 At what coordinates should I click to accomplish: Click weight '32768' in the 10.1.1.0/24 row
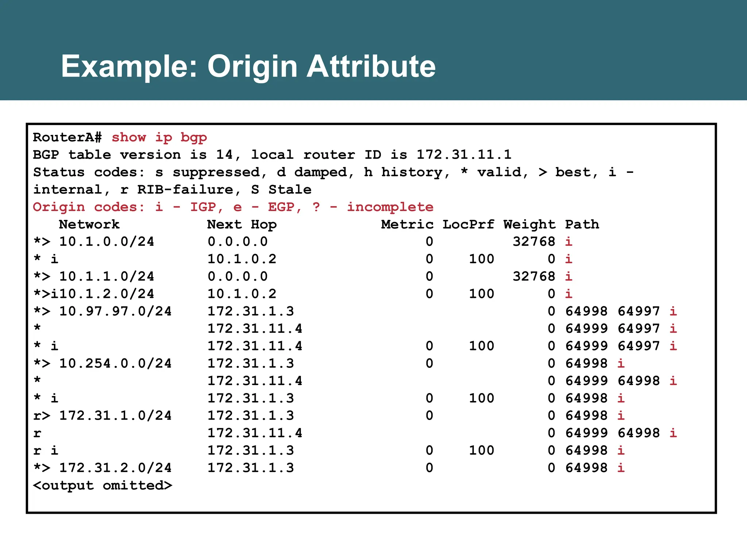pyautogui.click(x=534, y=277)
